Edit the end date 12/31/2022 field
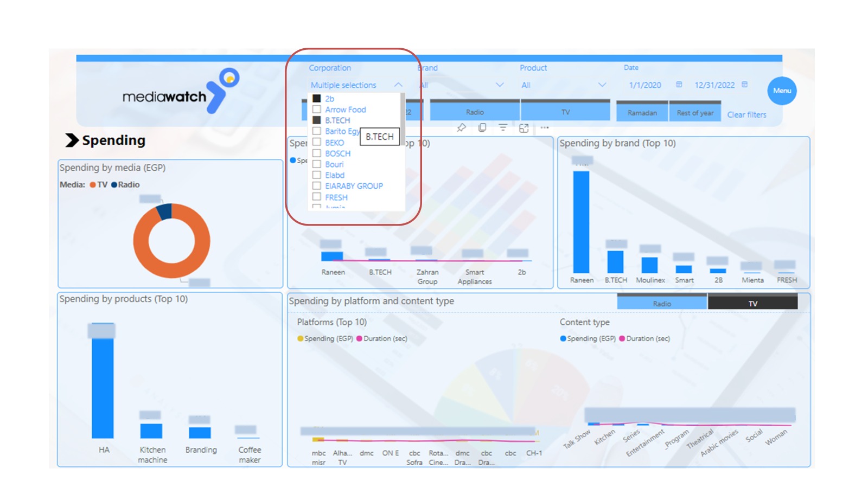The image size is (868, 488). pos(714,85)
